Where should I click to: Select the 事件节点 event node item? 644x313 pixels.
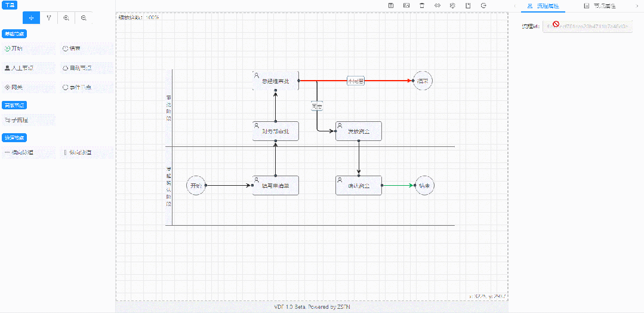coord(87,87)
